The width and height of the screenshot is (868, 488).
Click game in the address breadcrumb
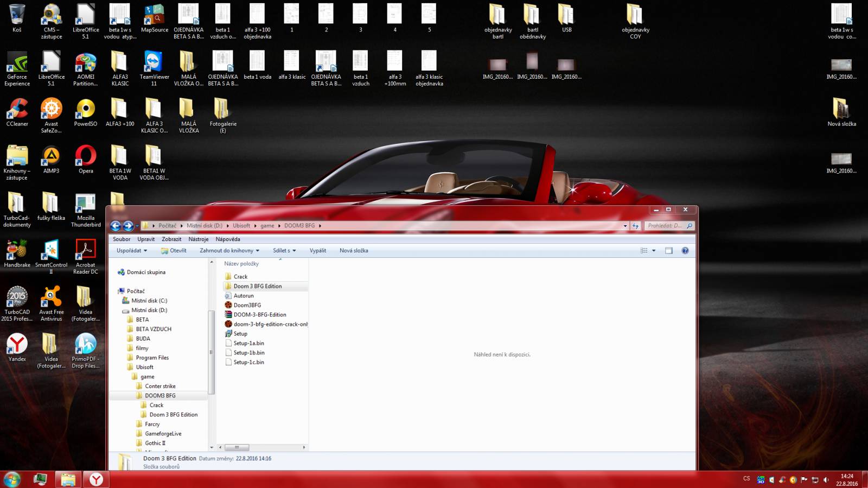pos(267,226)
